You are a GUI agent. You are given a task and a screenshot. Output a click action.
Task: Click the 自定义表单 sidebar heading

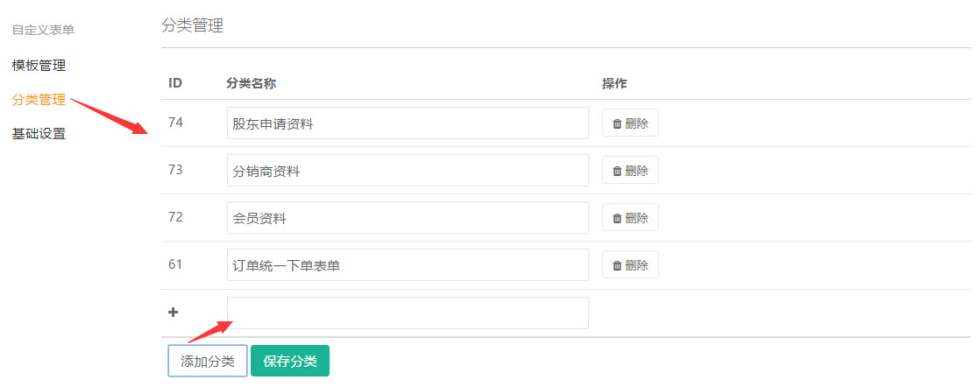pyautogui.click(x=39, y=30)
